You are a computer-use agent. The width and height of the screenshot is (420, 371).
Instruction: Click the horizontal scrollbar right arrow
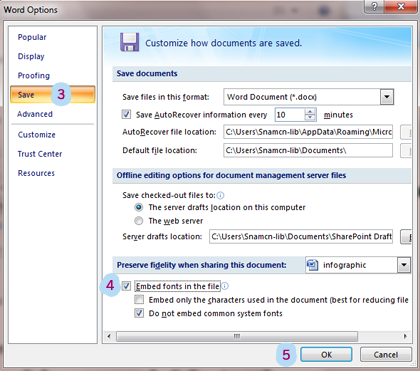tap(405, 336)
